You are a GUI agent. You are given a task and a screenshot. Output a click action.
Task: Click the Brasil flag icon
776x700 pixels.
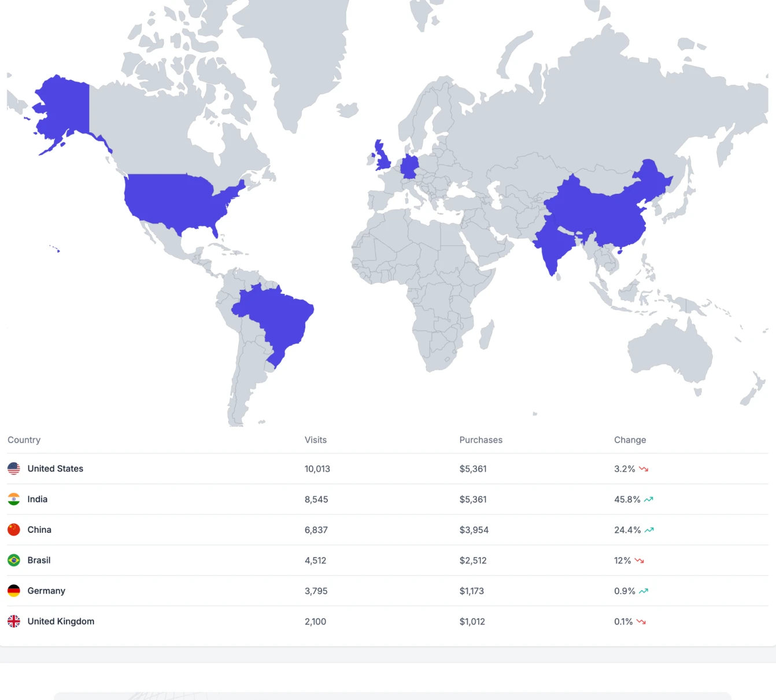click(x=14, y=561)
